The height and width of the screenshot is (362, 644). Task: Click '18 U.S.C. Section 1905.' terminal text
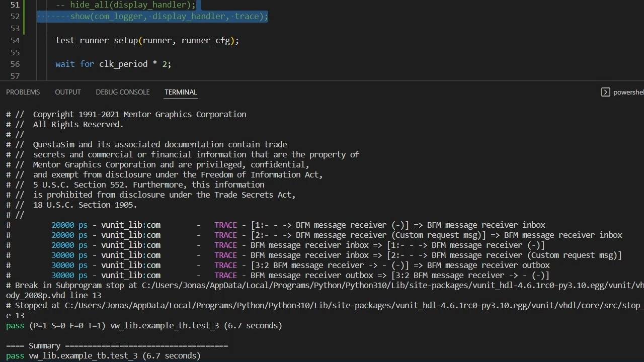[85, 205]
